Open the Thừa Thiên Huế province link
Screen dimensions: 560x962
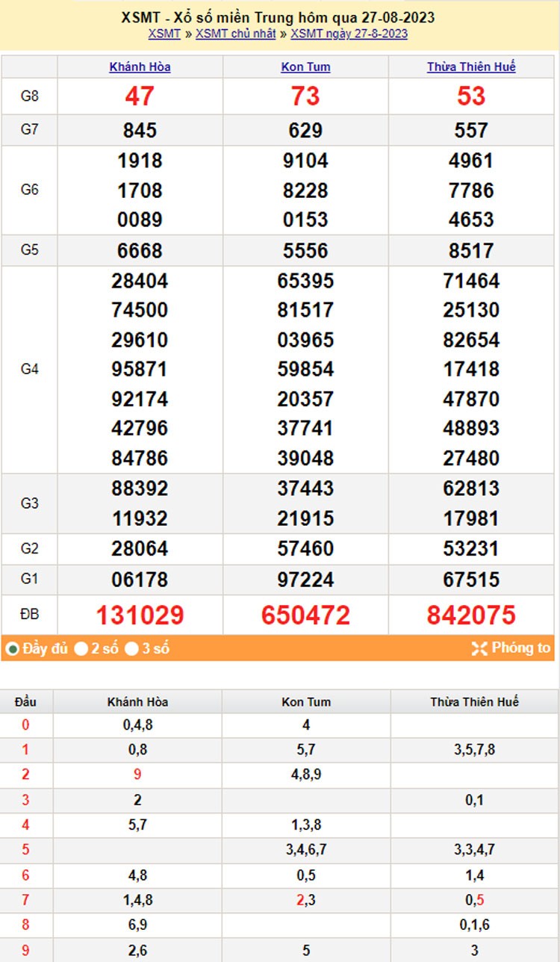(471, 67)
